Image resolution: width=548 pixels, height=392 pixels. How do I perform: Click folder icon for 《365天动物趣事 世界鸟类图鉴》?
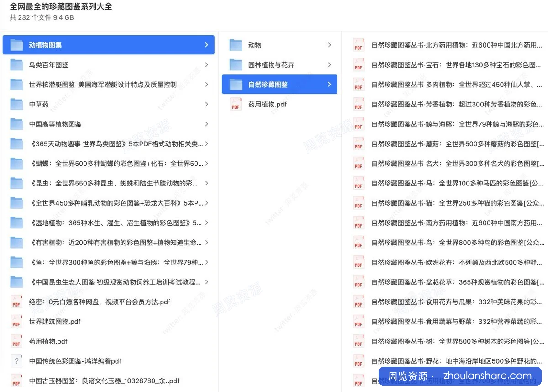coord(16,143)
